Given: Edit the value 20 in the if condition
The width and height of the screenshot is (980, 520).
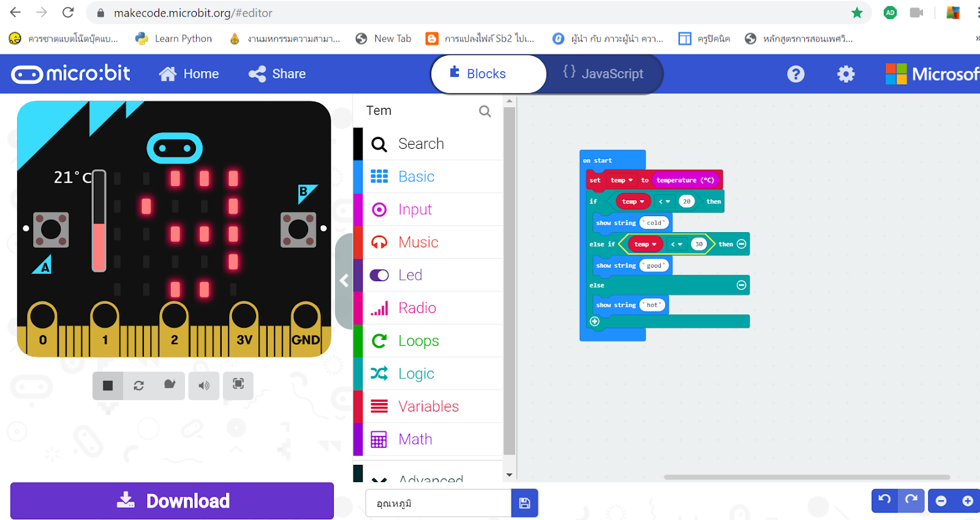Looking at the screenshot, I should coord(687,202).
